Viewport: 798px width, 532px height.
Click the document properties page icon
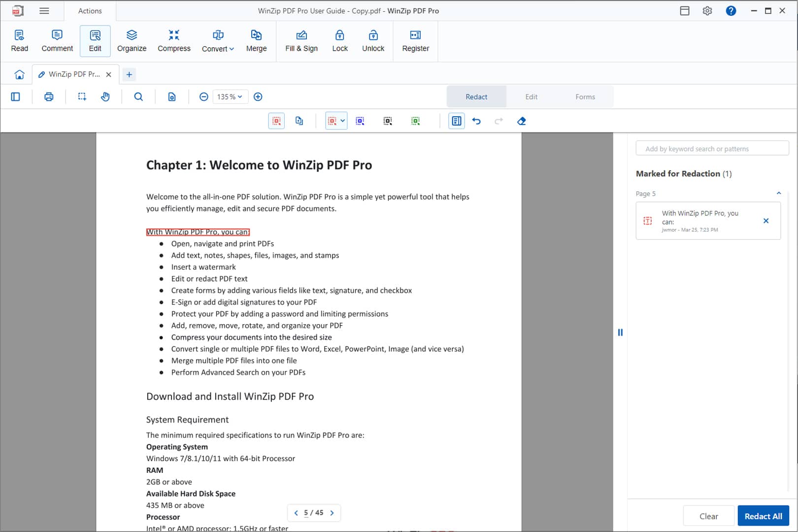172,97
